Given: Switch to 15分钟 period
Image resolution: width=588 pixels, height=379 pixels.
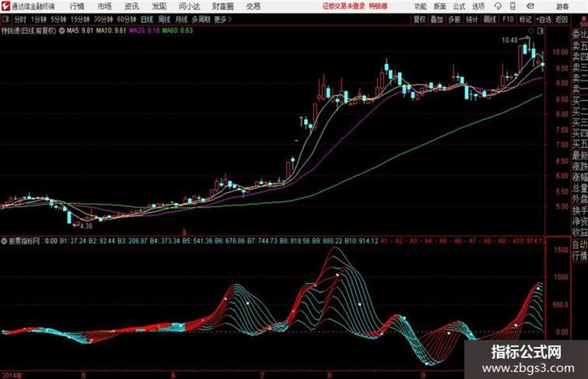Looking at the screenshot, I should pos(80,19).
